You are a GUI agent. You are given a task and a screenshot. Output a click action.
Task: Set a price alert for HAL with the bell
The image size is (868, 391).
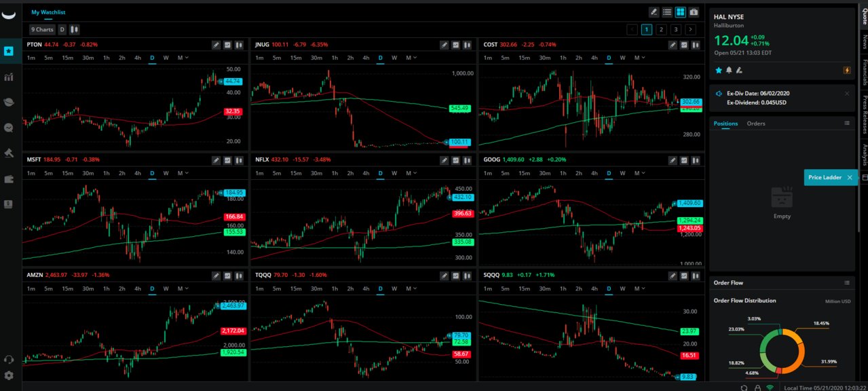[x=729, y=70]
